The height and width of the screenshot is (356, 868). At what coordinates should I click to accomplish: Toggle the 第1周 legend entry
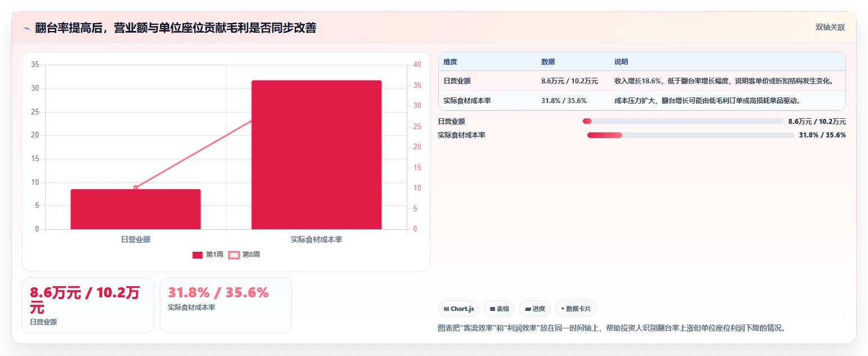point(208,255)
